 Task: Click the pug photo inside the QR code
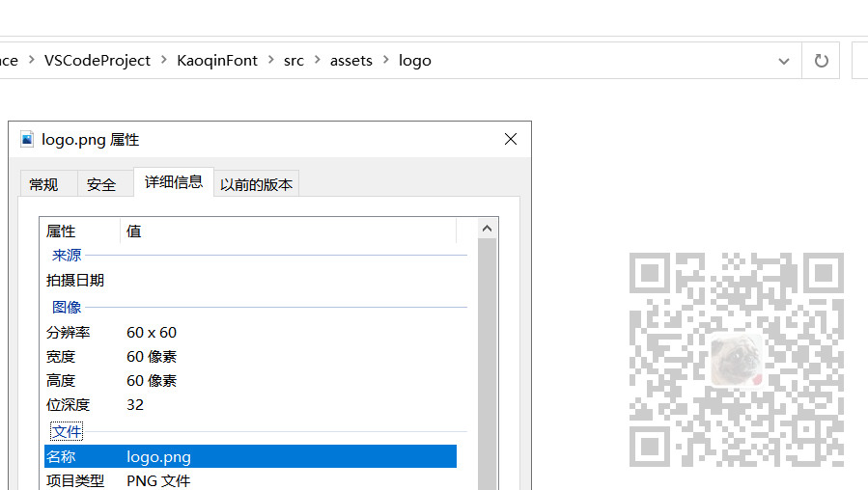pyautogui.click(x=737, y=360)
